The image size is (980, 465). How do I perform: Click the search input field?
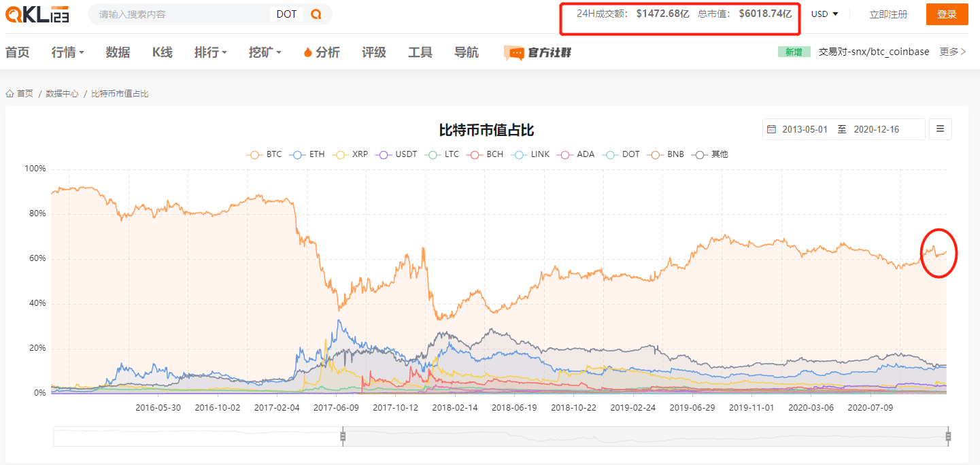(x=180, y=14)
